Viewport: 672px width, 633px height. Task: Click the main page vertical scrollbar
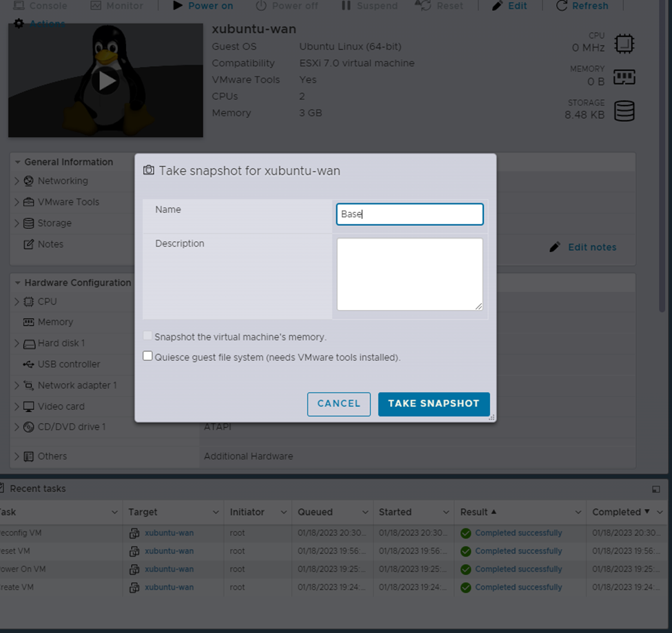(x=662, y=156)
